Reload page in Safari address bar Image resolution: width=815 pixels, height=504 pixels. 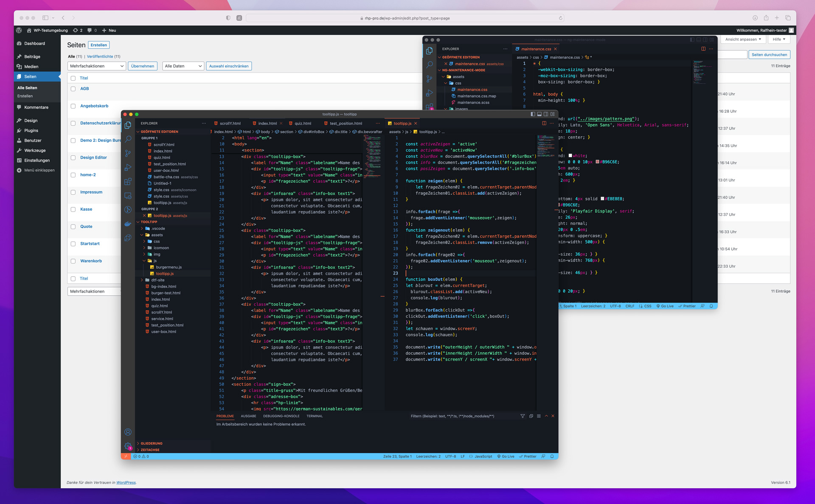click(x=560, y=18)
